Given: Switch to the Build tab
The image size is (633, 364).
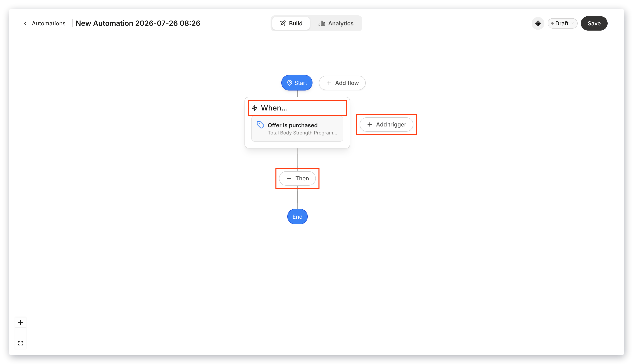Looking at the screenshot, I should [x=291, y=23].
